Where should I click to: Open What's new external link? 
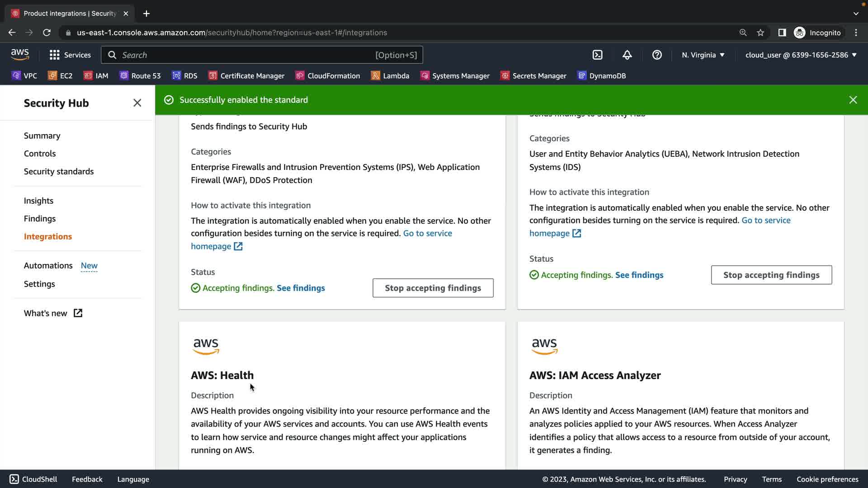point(53,313)
